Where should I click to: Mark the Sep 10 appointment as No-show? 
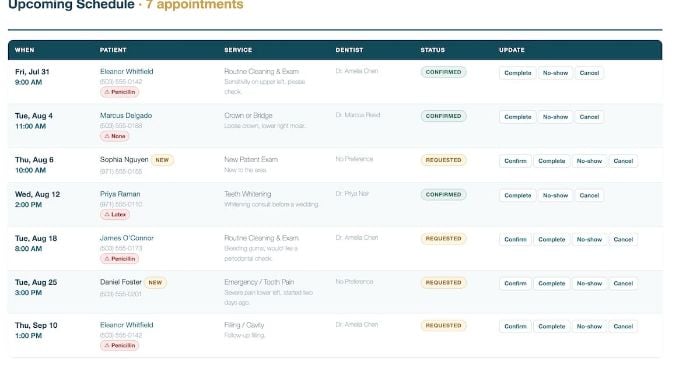point(589,327)
